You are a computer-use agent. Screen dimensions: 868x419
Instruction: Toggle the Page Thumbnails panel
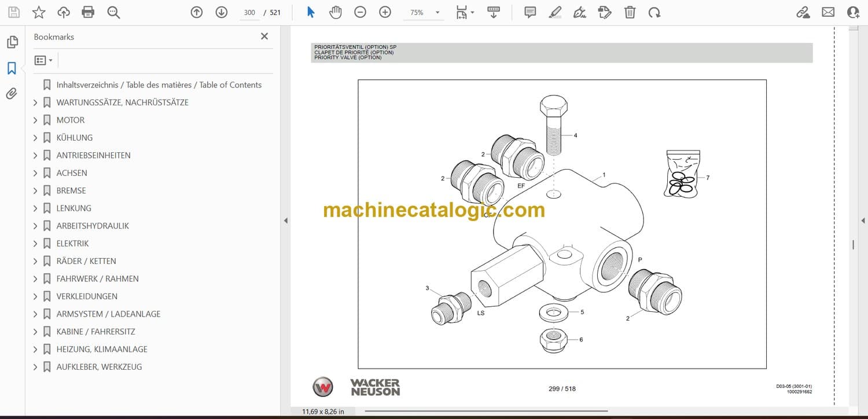[x=12, y=42]
